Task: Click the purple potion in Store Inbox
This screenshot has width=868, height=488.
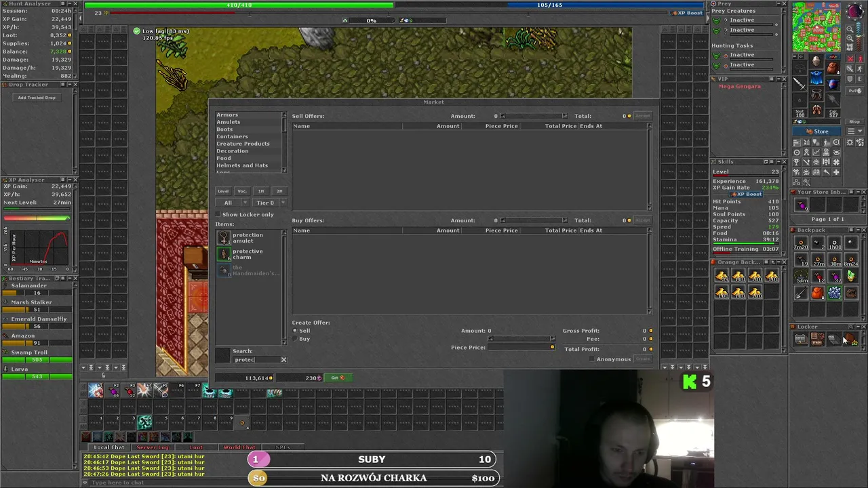Action: tap(802, 205)
